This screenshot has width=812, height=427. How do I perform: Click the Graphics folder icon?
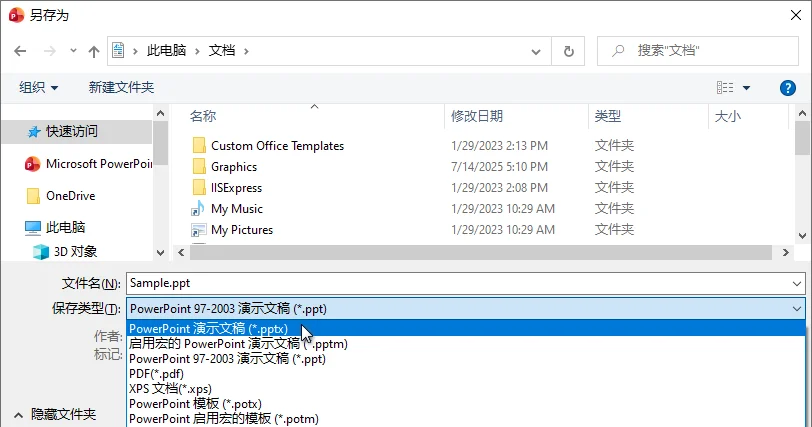tap(199, 166)
